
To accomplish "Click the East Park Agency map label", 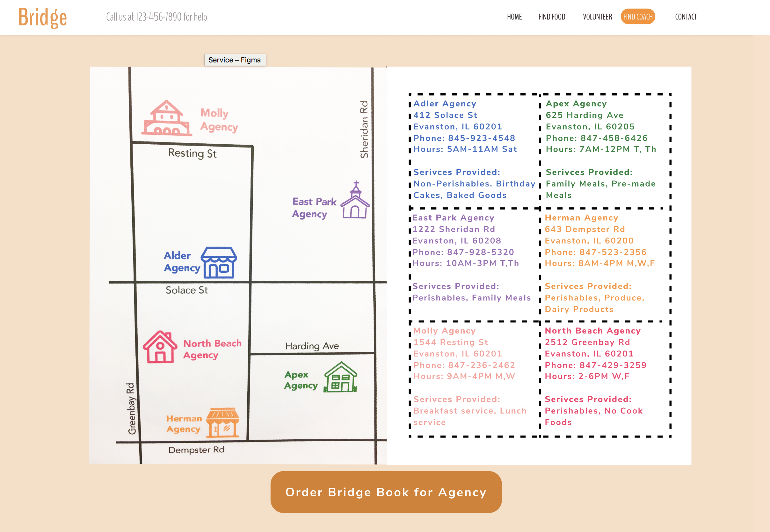I will click(314, 208).
